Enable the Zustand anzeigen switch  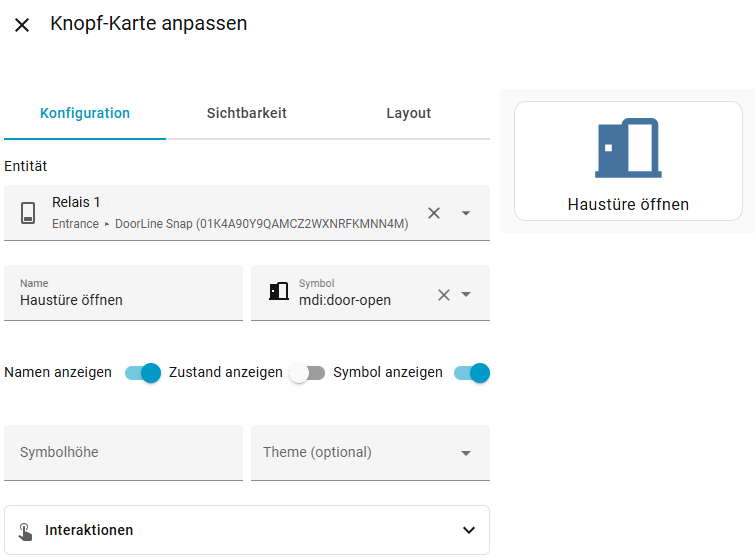307,373
